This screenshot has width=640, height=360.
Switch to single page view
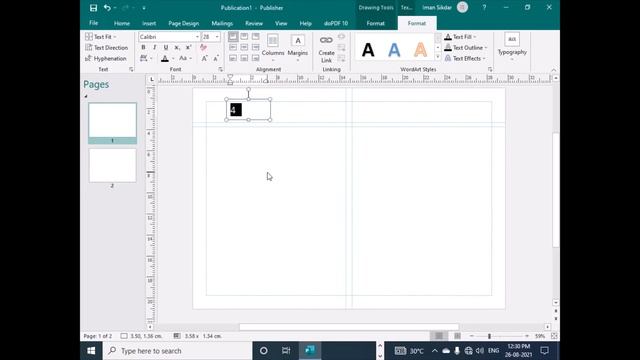click(439, 336)
